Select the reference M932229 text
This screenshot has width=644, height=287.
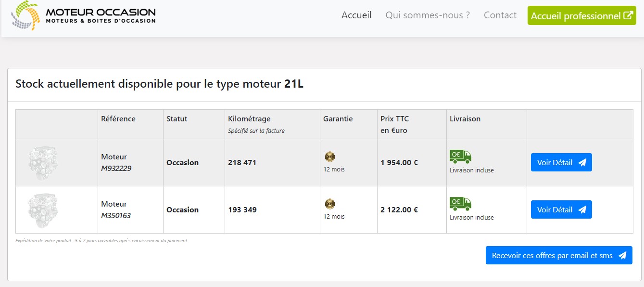coord(116,169)
